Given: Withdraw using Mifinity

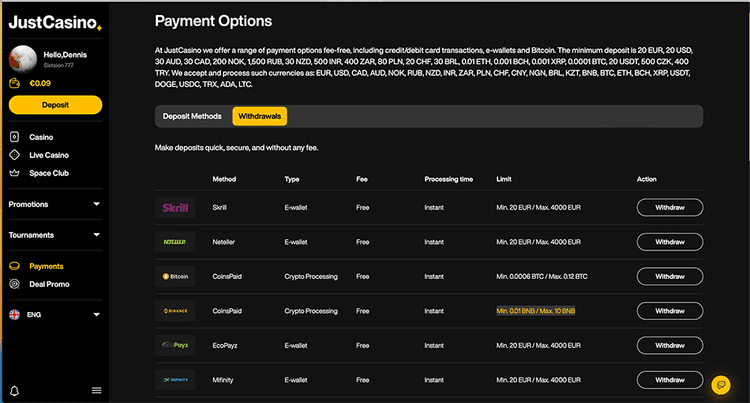Looking at the screenshot, I should (x=670, y=380).
